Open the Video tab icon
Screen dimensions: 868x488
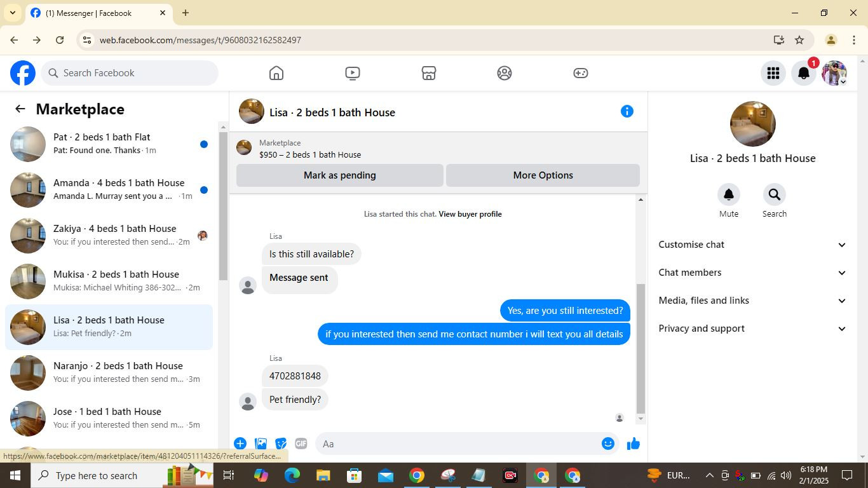point(353,73)
